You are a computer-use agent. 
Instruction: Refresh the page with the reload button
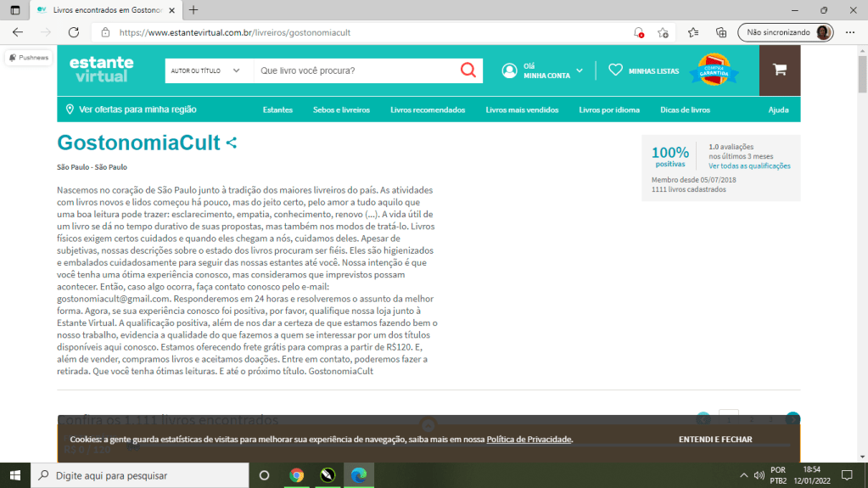[x=74, y=32]
